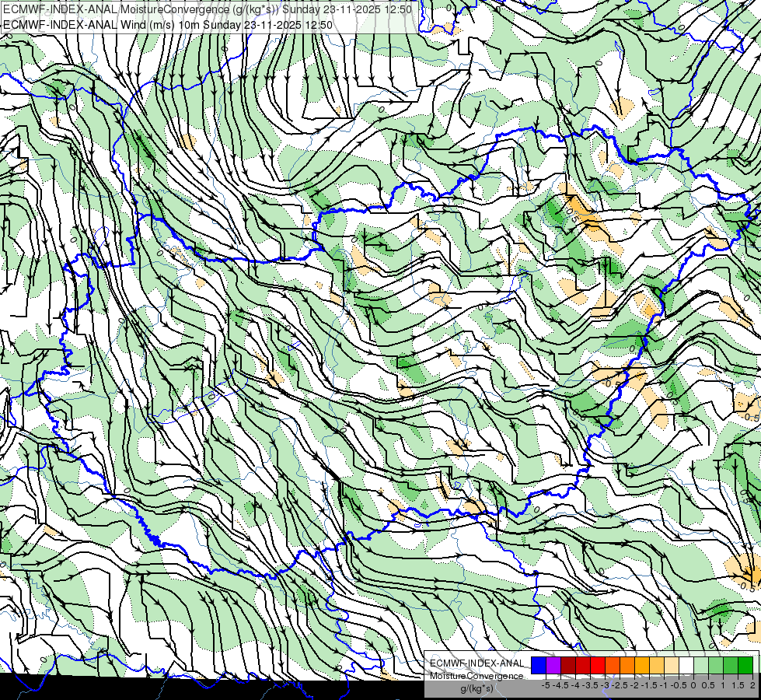The width and height of the screenshot is (761, 700).
Task: Click the legend unit 'g/(kg*s)'
Action: click(476, 689)
